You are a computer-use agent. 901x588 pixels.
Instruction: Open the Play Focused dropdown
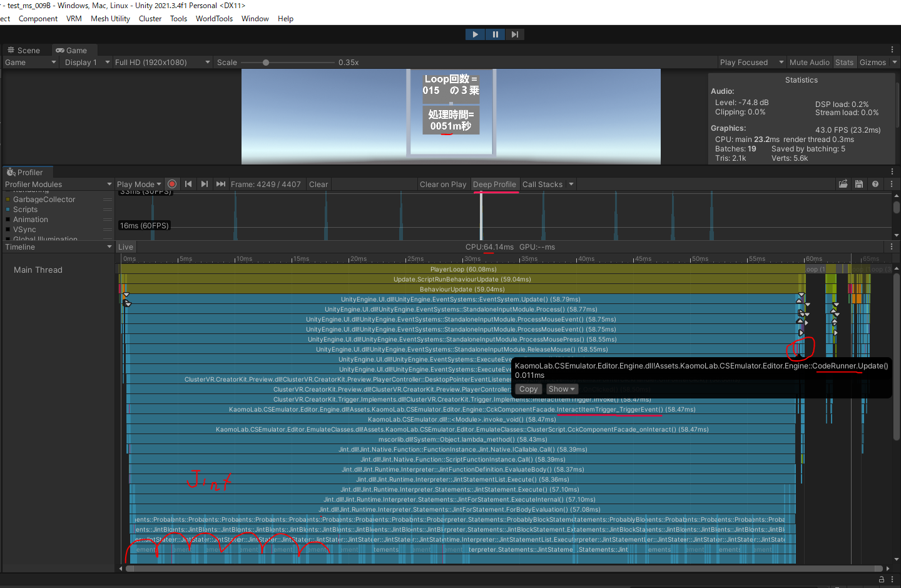click(751, 62)
